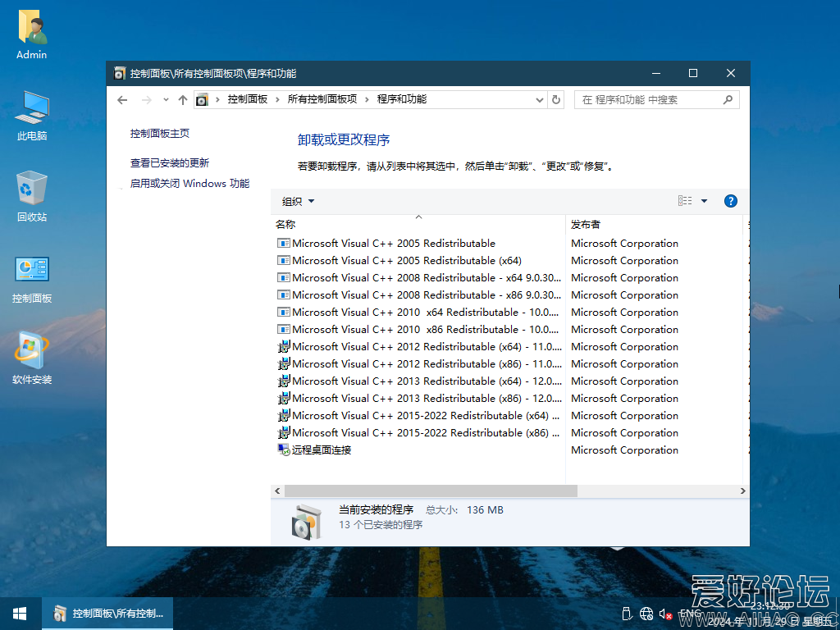Click the back navigation arrow
840x630 pixels.
pyautogui.click(x=123, y=99)
